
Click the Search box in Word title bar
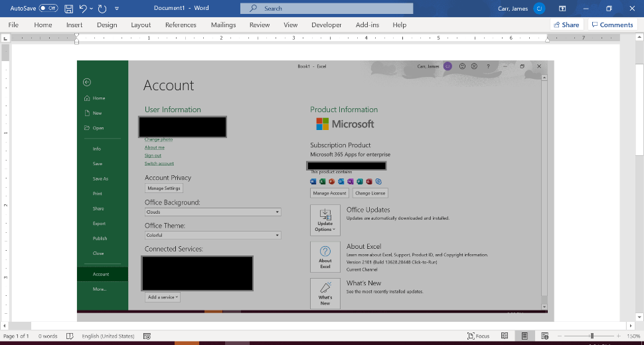[327, 8]
